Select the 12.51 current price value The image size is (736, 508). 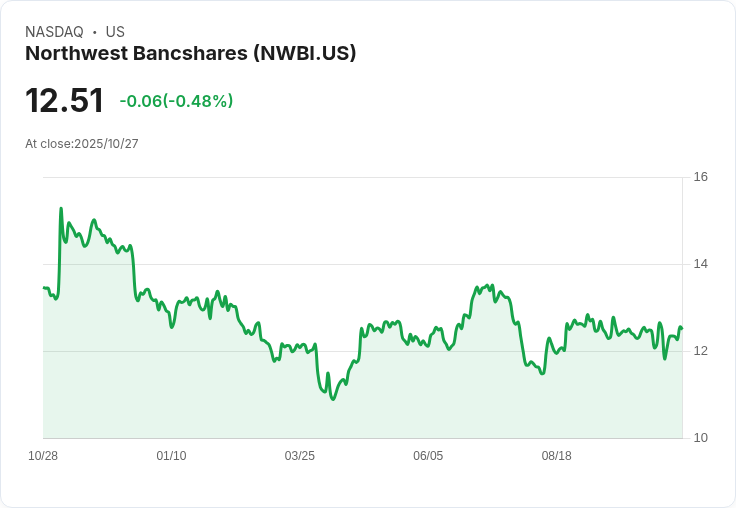[x=64, y=100]
